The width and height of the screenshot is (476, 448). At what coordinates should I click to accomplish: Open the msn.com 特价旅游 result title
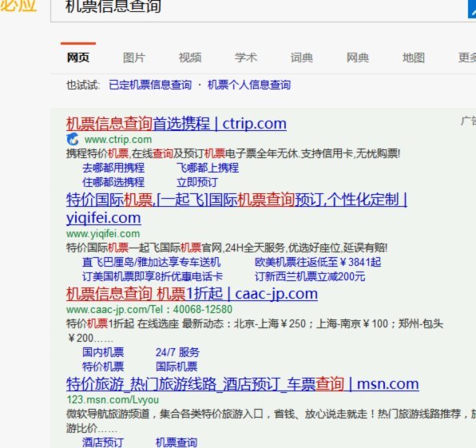tap(243, 384)
